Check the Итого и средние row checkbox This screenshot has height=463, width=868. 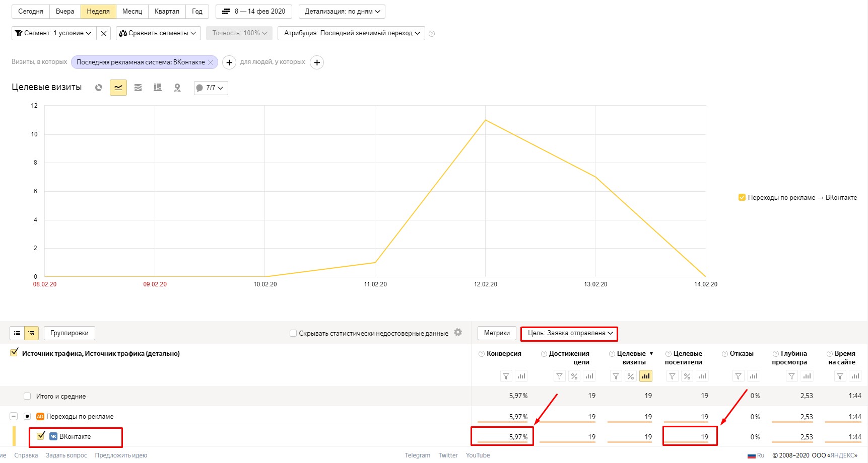coord(27,396)
